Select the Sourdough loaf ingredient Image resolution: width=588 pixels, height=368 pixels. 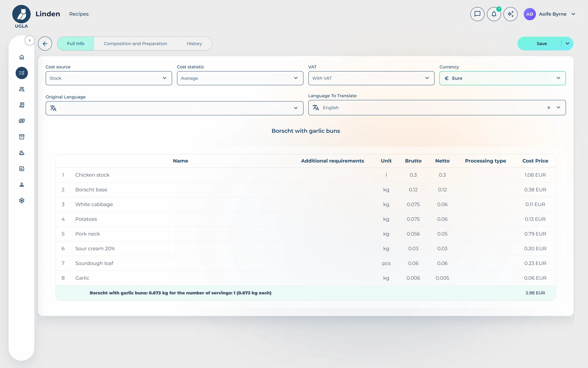(x=94, y=263)
